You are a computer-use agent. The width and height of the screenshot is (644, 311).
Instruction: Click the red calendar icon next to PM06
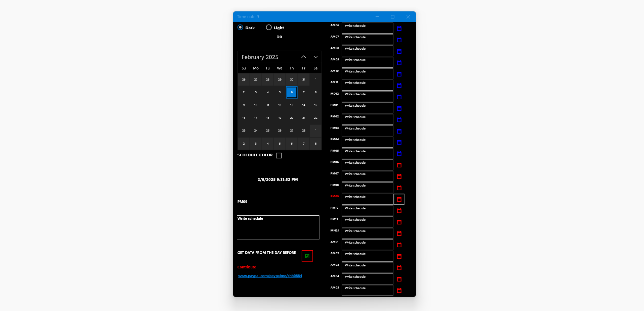click(399, 165)
